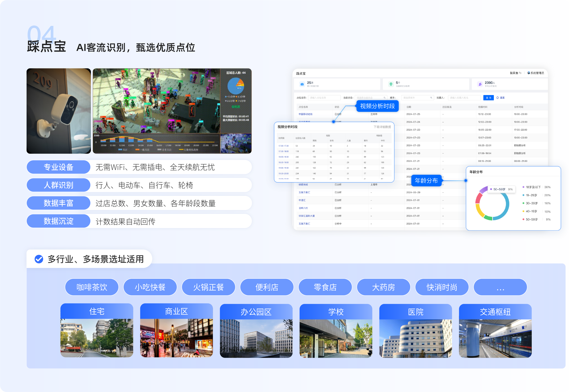
Task: Open 五象万象汇 in the 2024-06-29 row
Action: coord(304,192)
